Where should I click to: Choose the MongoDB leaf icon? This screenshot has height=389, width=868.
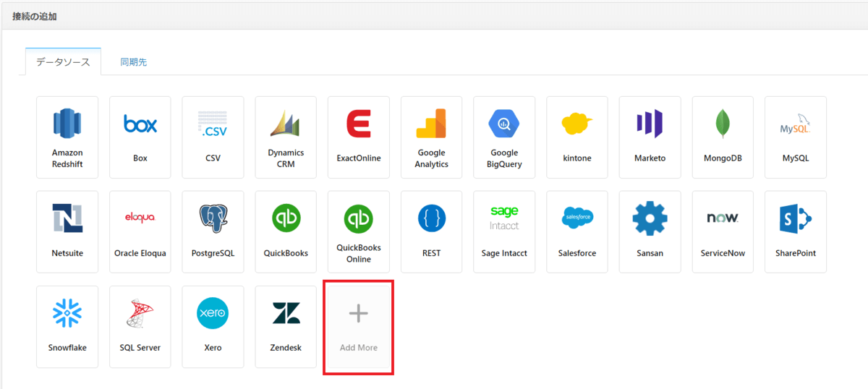click(x=723, y=124)
